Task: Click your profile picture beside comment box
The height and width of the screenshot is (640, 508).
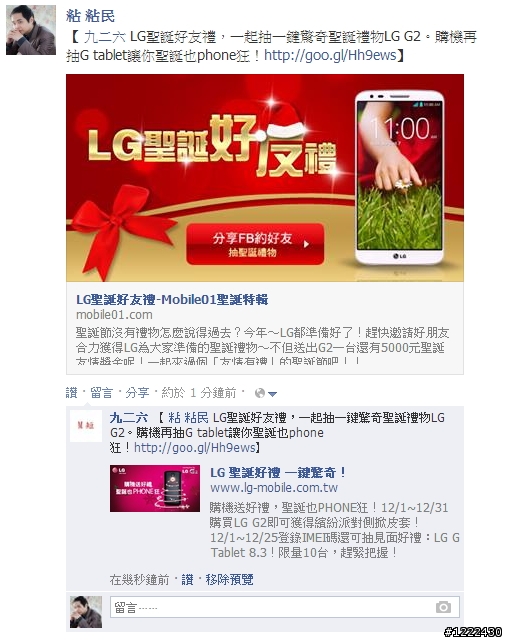Action: 86,611
